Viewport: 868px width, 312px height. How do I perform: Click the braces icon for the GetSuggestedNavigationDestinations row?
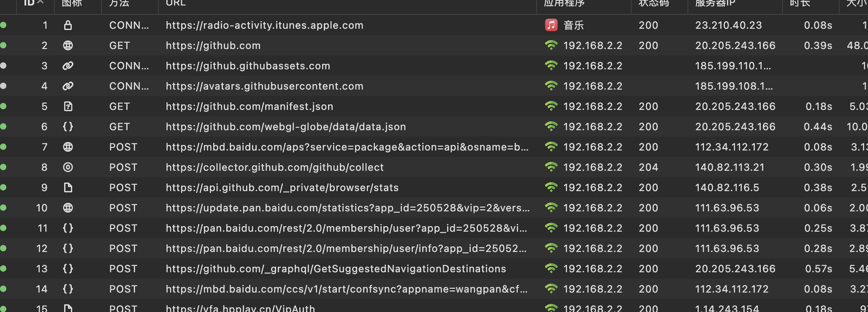click(x=68, y=269)
